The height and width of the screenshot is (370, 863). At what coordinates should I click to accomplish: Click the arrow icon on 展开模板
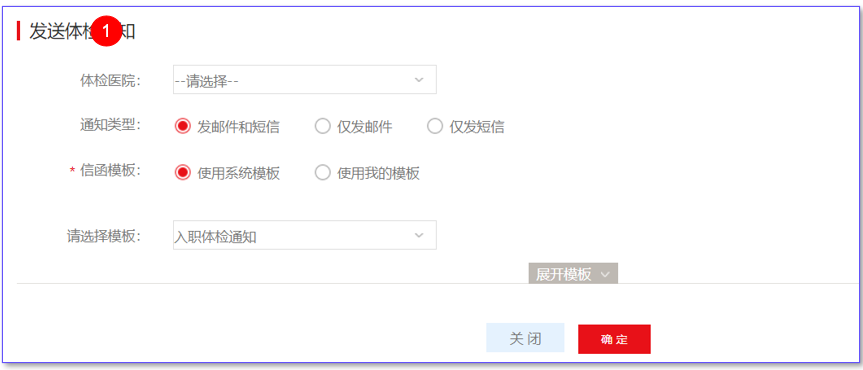pyautogui.click(x=605, y=274)
